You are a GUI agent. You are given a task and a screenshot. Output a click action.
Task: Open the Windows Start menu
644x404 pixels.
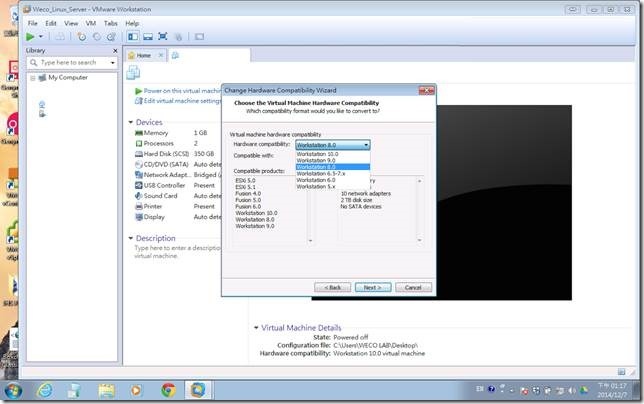click(x=12, y=390)
